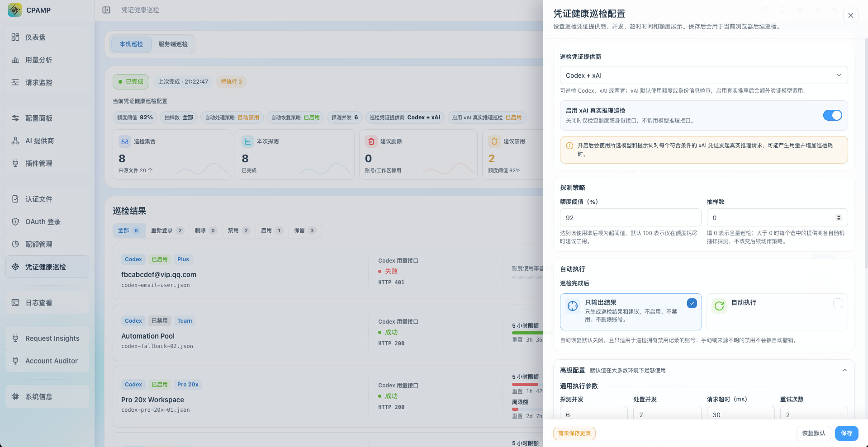Select 禁用 2 filter tab
The height and width of the screenshot is (447, 868).
[239, 231]
